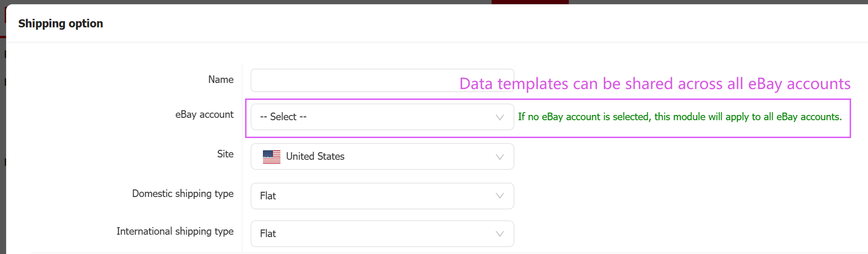This screenshot has width=868, height=254.
Task: Click the chevron arrow in Domestic shipping type
Action: 500,196
